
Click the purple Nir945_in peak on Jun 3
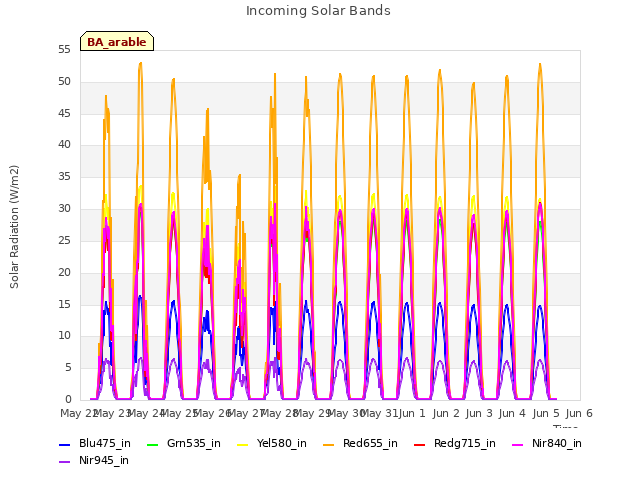(473, 361)
